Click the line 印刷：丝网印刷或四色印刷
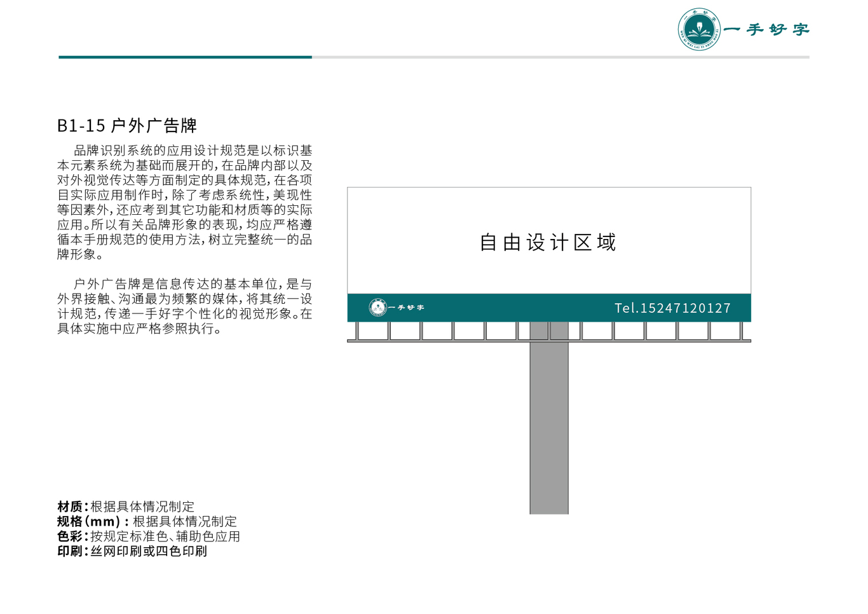This screenshot has height=614, width=868. pos(132,551)
